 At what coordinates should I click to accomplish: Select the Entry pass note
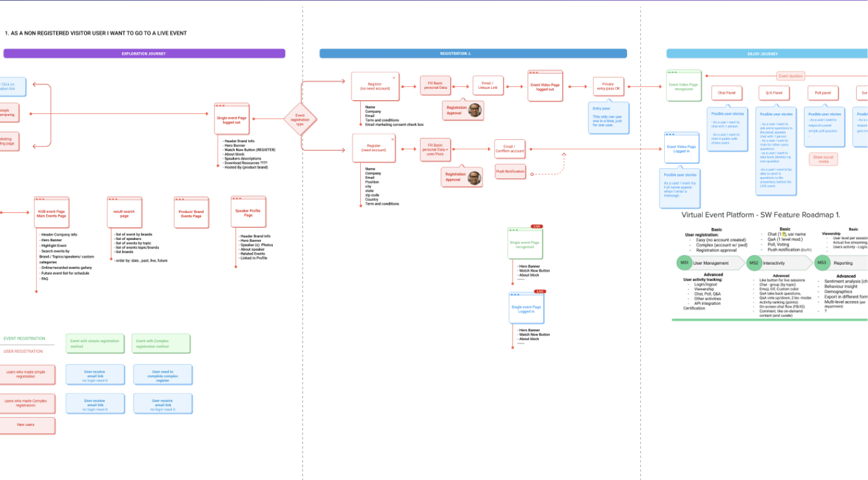point(607,118)
